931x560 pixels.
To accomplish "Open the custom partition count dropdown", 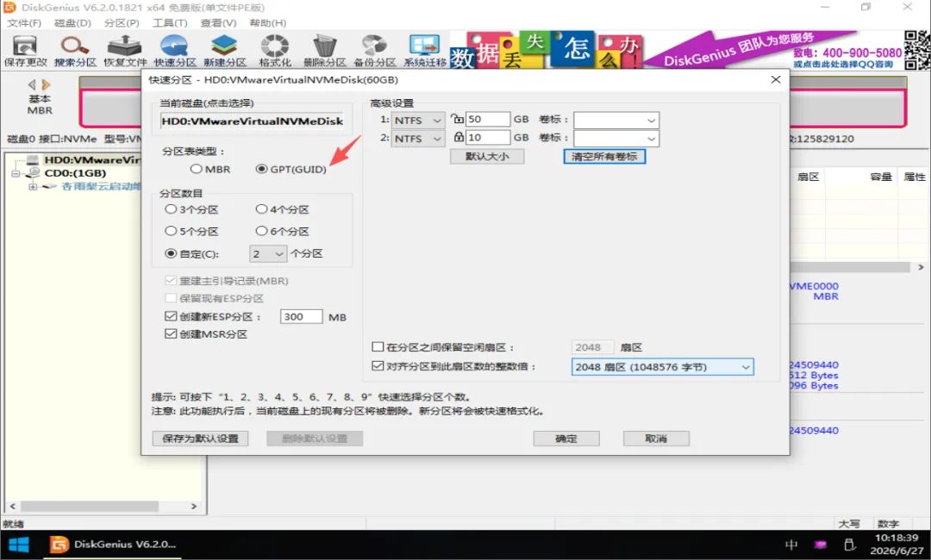I will coord(268,254).
